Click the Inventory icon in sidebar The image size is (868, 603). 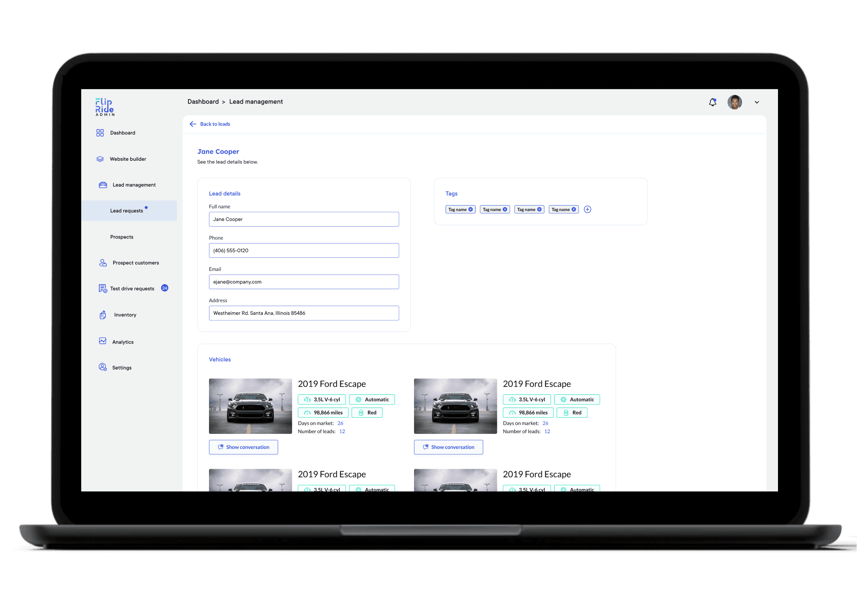click(103, 315)
